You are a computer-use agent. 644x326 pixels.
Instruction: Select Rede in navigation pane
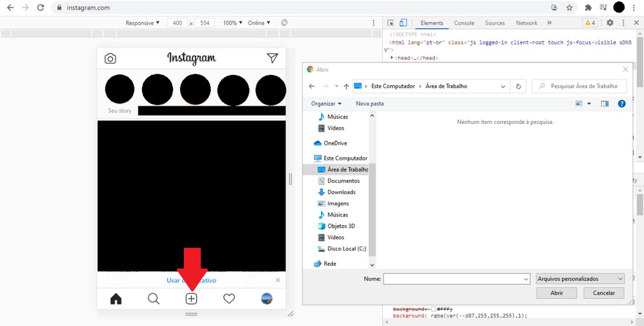tap(326, 263)
